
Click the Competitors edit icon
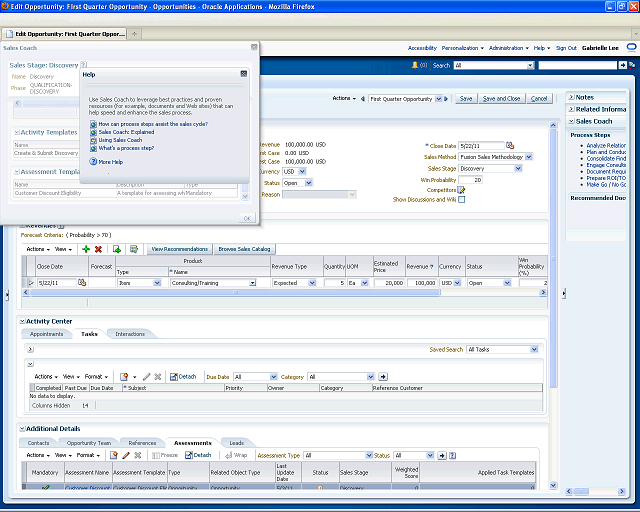coord(461,190)
